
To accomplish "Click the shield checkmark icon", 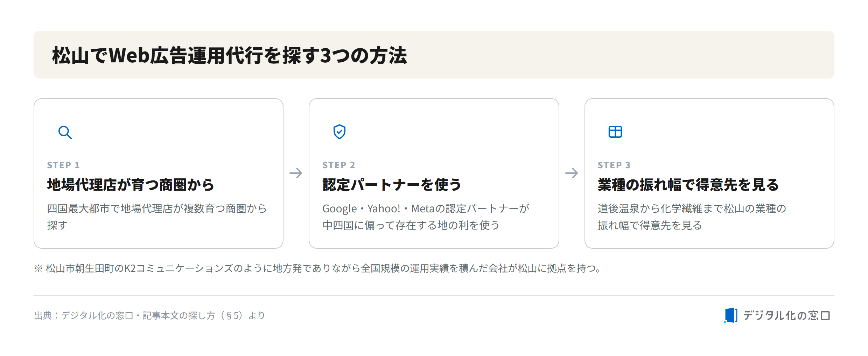I will click(x=339, y=132).
